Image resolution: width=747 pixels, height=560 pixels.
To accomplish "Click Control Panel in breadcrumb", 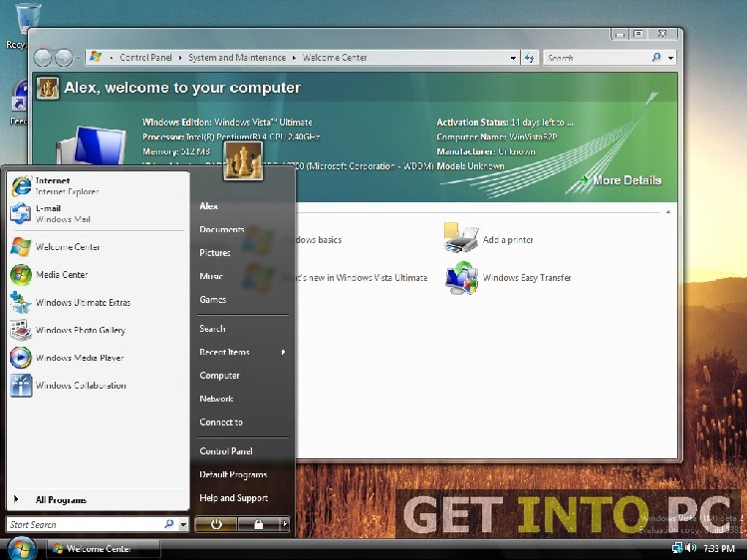I will pyautogui.click(x=145, y=57).
